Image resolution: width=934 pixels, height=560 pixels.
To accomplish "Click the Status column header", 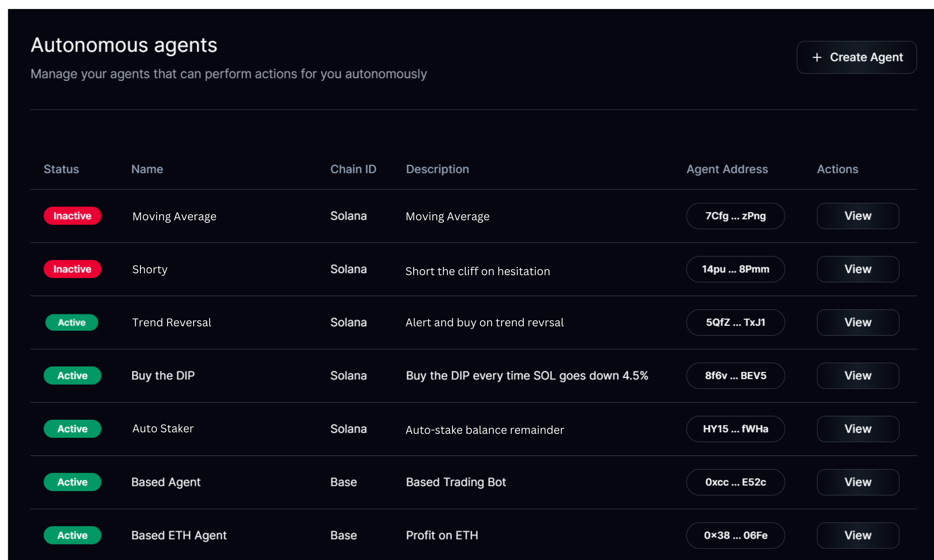I will (61, 169).
